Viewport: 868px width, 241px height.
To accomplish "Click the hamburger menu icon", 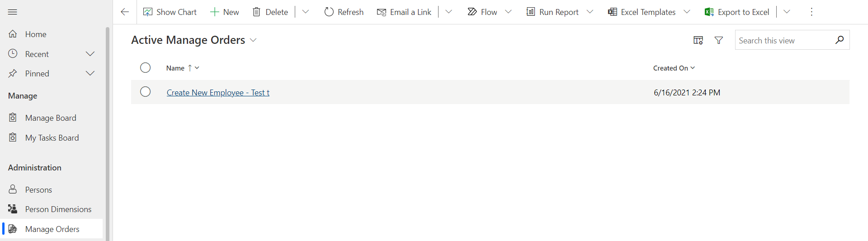I will (x=13, y=12).
